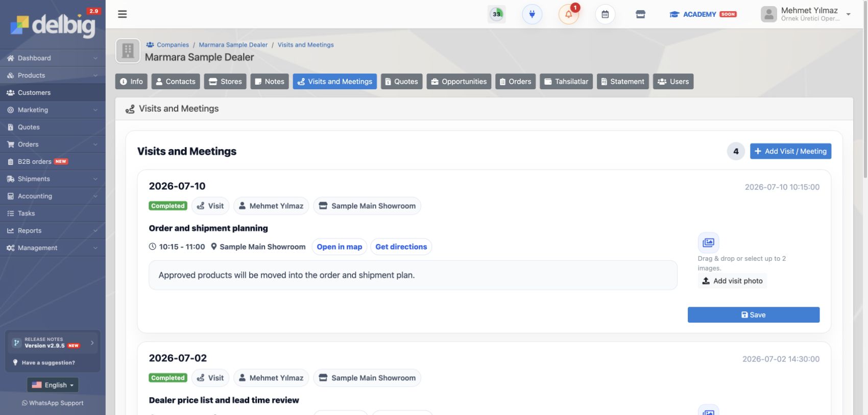868x415 pixels.
Task: Switch to the Opportunities tab
Action: tap(459, 81)
